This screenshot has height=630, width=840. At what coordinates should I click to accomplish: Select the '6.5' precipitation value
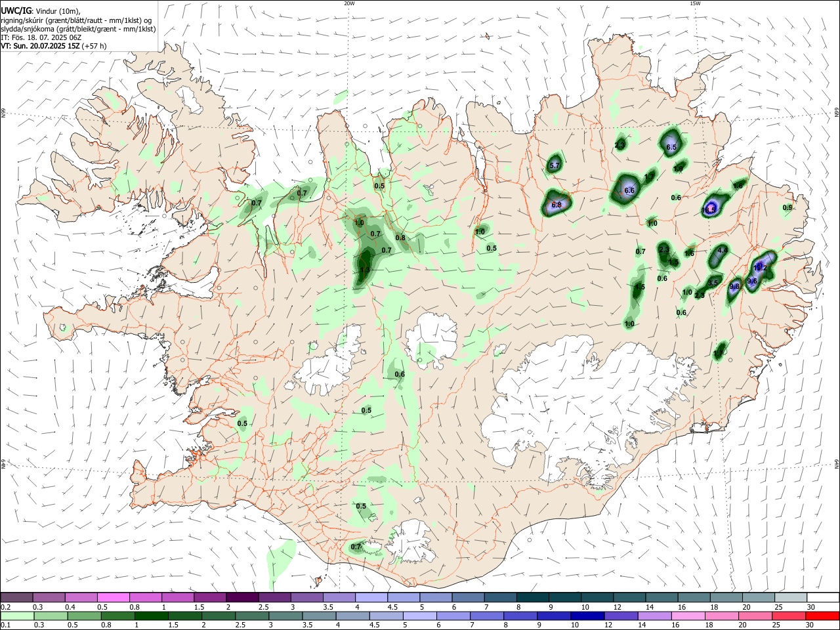click(x=671, y=148)
